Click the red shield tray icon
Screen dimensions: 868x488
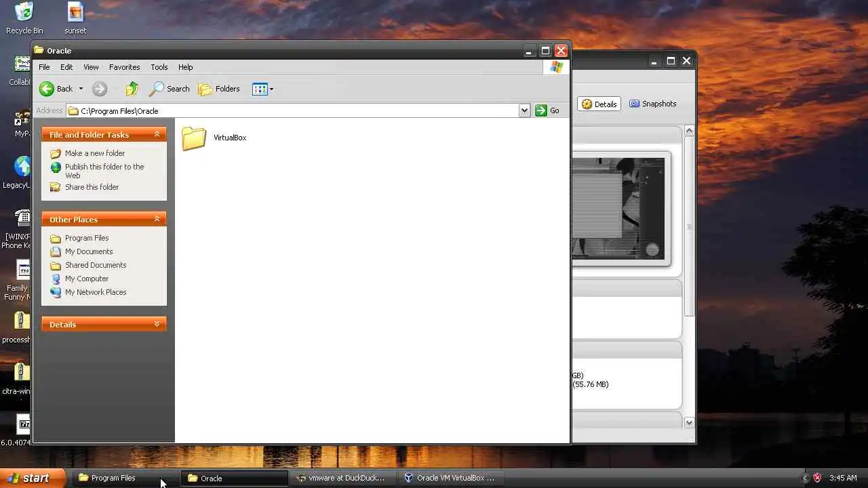(817, 478)
